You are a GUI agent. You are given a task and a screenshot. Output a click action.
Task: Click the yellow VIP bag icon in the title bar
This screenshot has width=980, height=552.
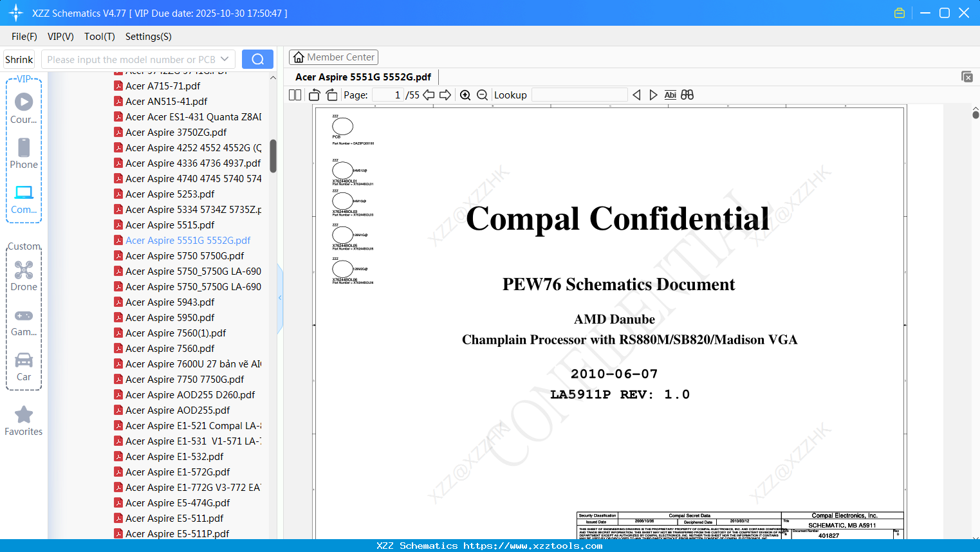tap(900, 13)
